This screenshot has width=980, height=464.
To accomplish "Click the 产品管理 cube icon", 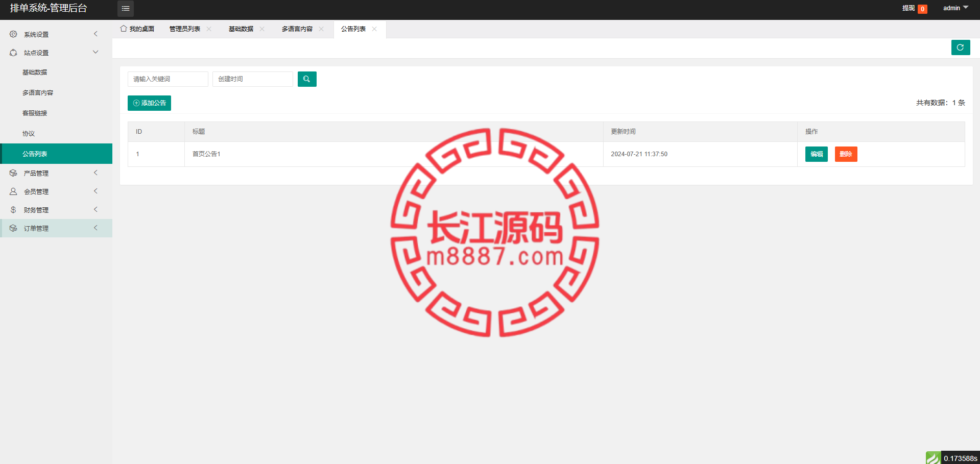I will (13, 173).
